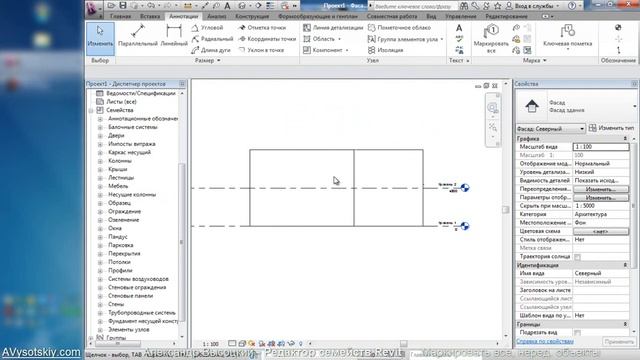Click the star favorites icon in title bar
Image resolution: width=640 pixels, height=360 pixels.
click(498, 6)
